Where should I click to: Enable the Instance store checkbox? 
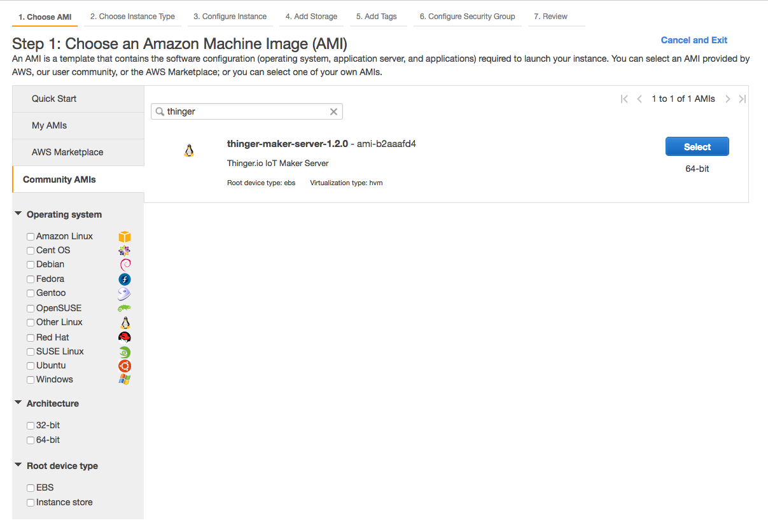pos(31,503)
